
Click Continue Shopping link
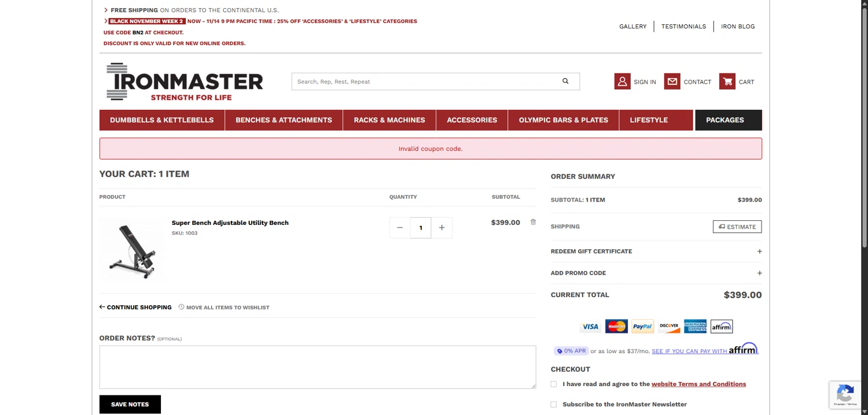[135, 307]
